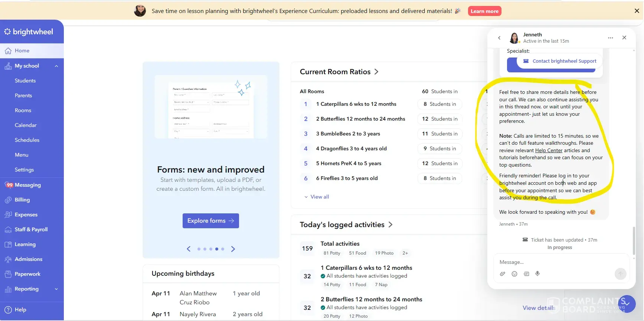The image size is (644, 321).
Task: Go to next carousel slide arrow
Action: pyautogui.click(x=233, y=249)
